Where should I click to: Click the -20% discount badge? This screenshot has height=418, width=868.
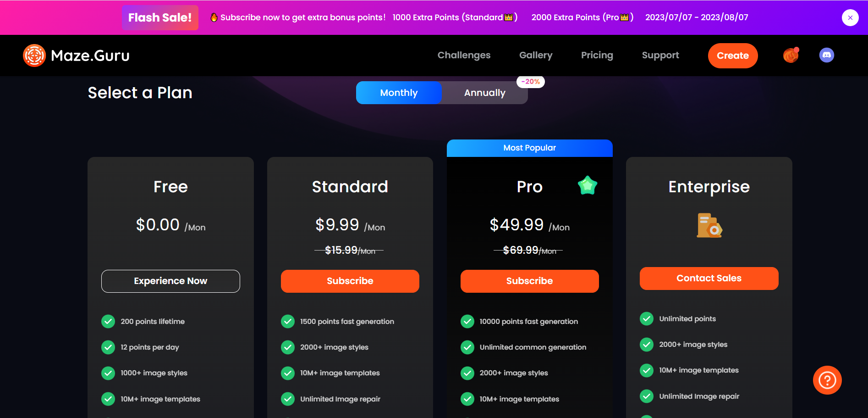pyautogui.click(x=530, y=82)
